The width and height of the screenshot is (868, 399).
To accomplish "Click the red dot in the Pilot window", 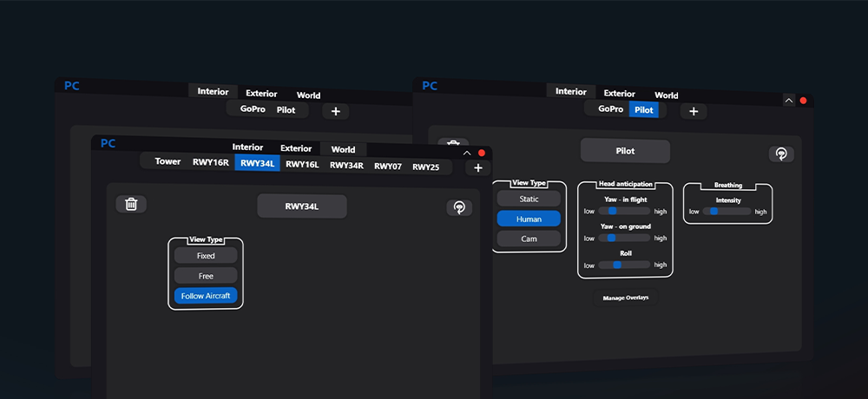I will point(803,101).
